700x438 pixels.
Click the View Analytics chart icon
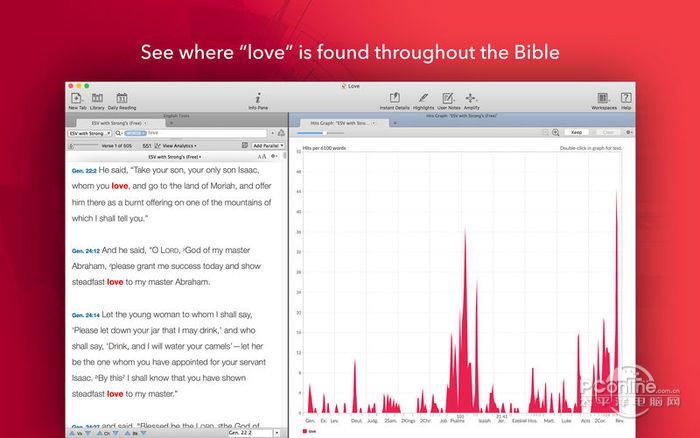(x=158, y=146)
